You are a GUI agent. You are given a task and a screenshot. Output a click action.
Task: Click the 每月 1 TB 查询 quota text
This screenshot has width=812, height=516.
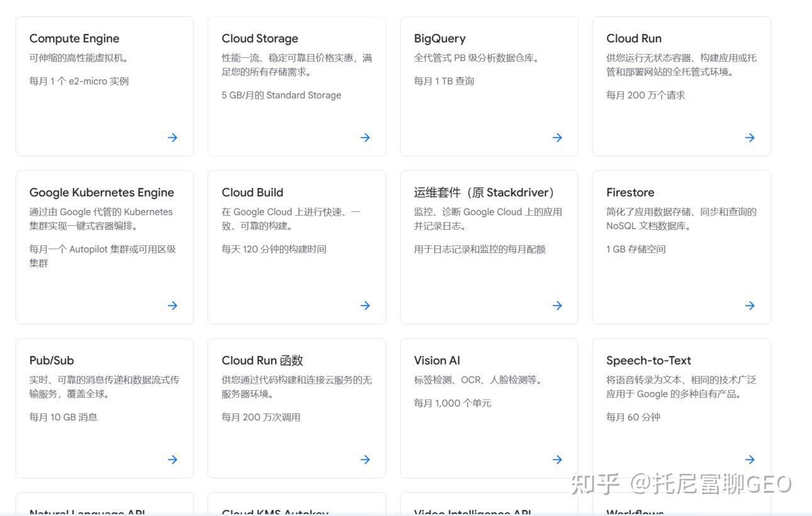coord(444,81)
